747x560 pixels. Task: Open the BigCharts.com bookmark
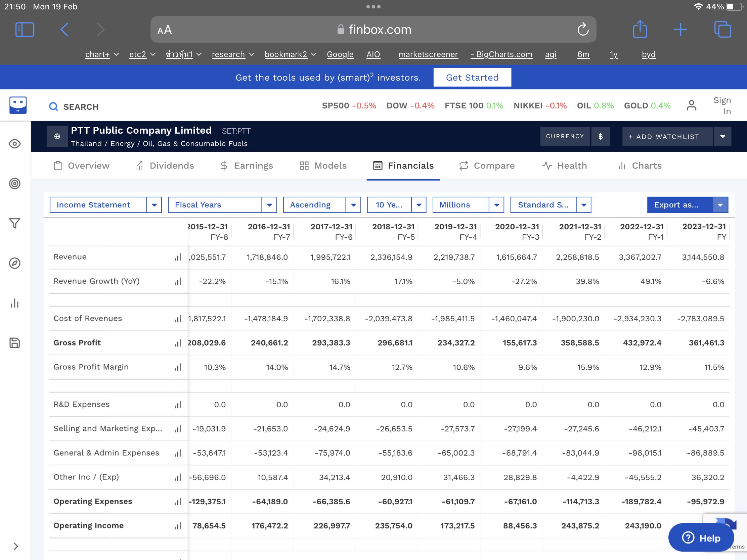pos(501,54)
